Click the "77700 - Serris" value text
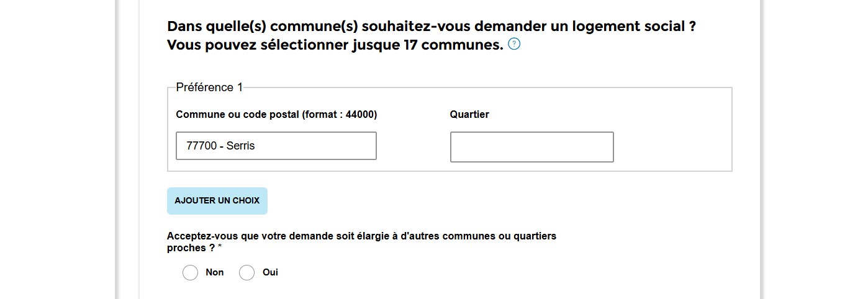 coord(220,146)
